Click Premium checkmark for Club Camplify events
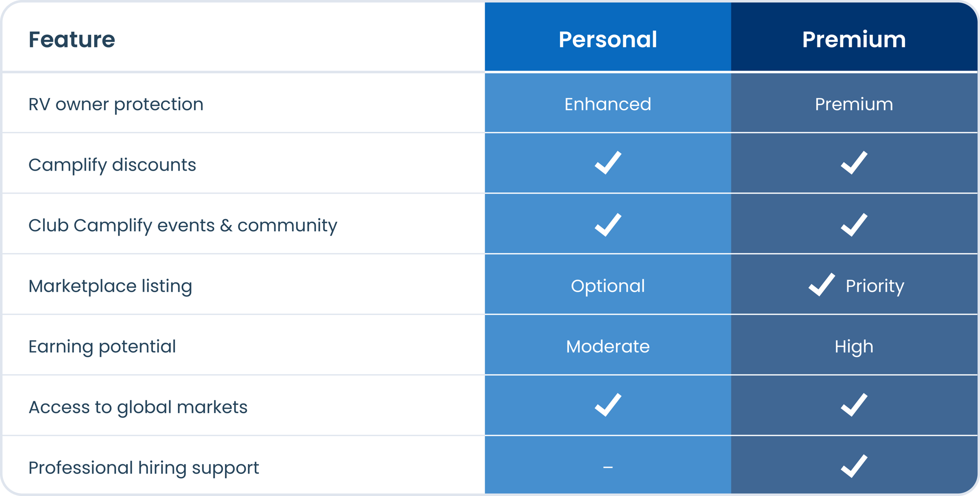Screen dimensions: 980x496 click(854, 225)
